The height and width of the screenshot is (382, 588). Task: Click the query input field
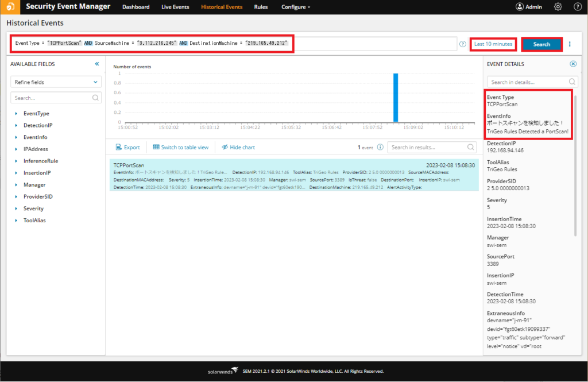coord(233,44)
